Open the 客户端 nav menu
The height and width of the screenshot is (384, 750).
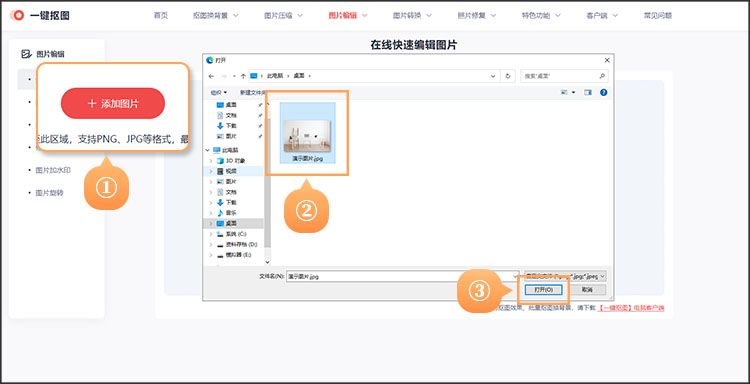(602, 15)
